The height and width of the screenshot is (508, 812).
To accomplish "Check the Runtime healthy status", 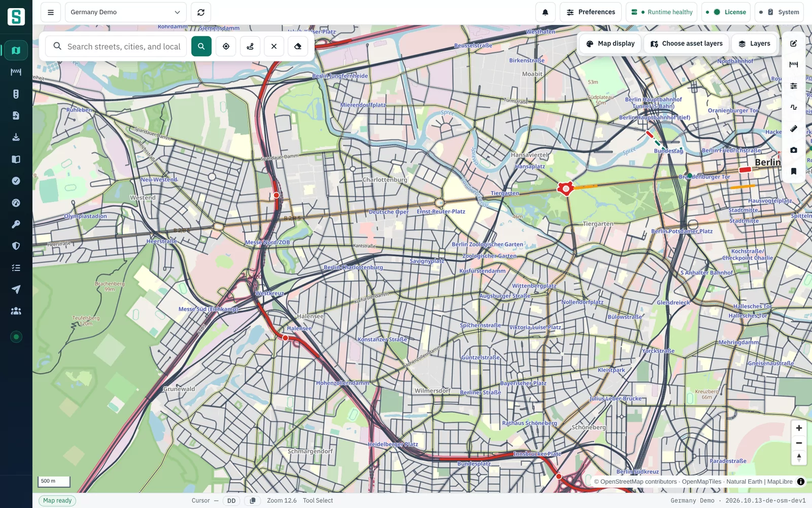I will point(662,12).
